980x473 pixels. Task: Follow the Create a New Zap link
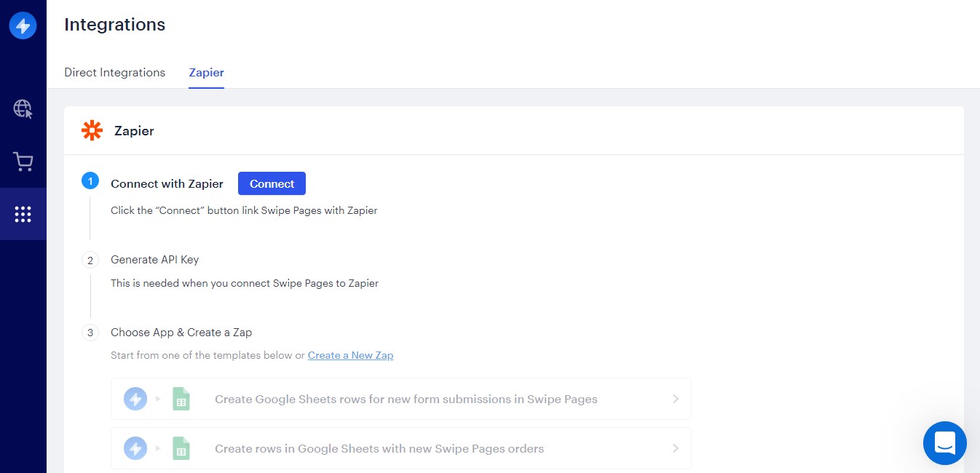coord(350,355)
